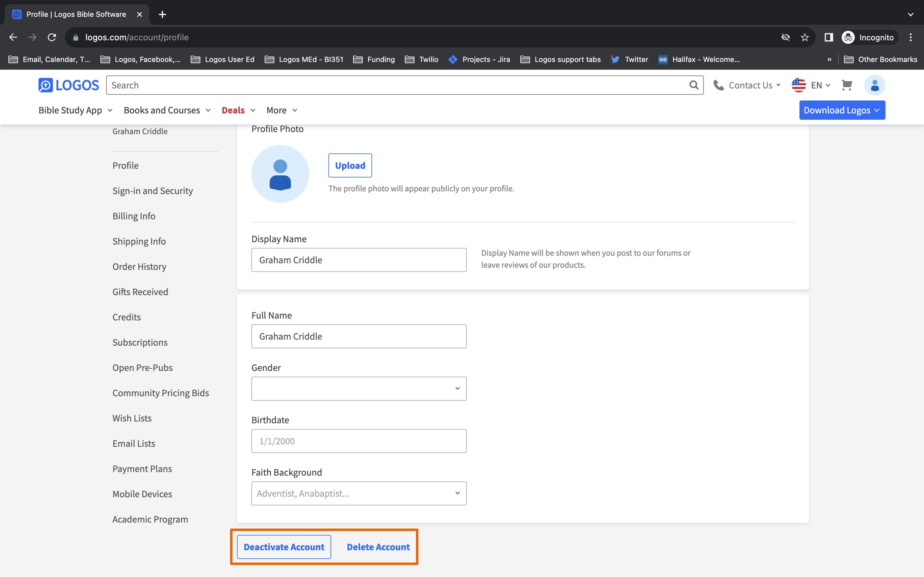The width and height of the screenshot is (924, 577).
Task: Open Projects - Jira bookmark
Action: 479,59
